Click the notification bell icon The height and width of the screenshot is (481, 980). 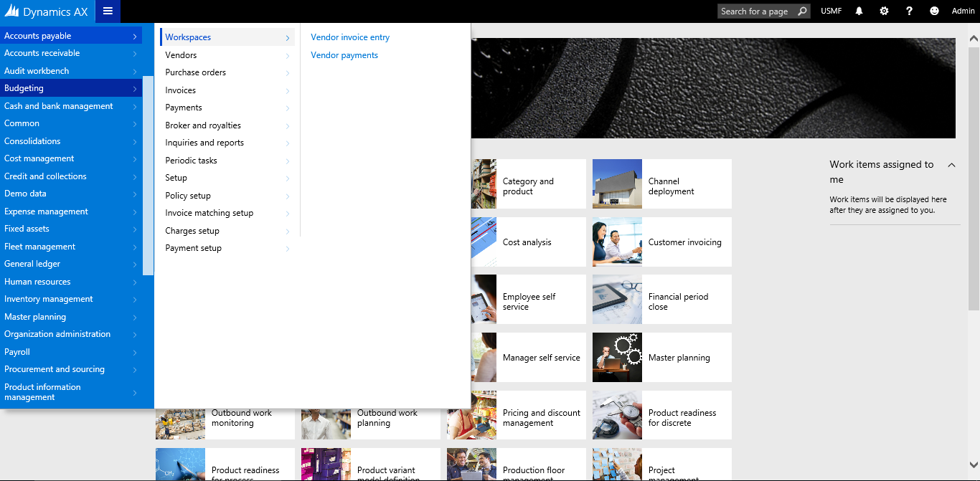point(859,11)
